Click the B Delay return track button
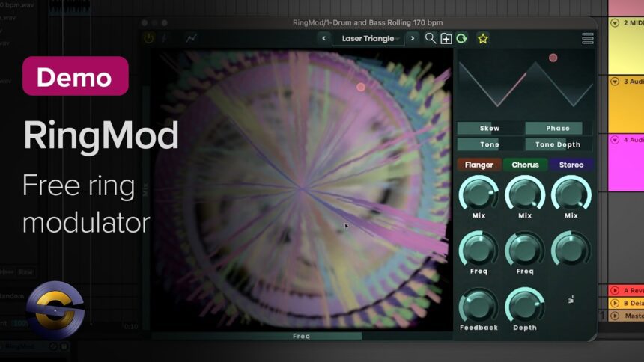The image size is (644, 362). click(615, 304)
